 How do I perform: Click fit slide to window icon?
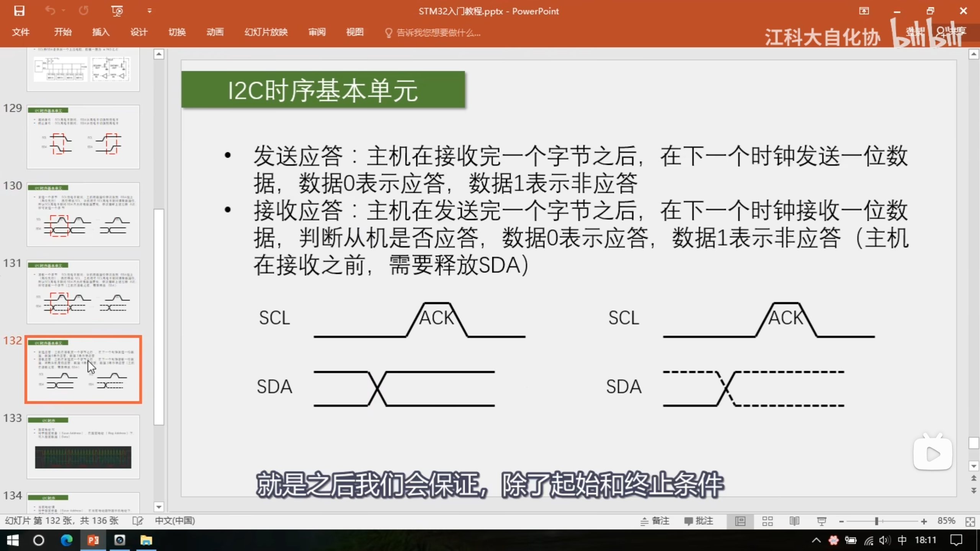click(x=970, y=522)
